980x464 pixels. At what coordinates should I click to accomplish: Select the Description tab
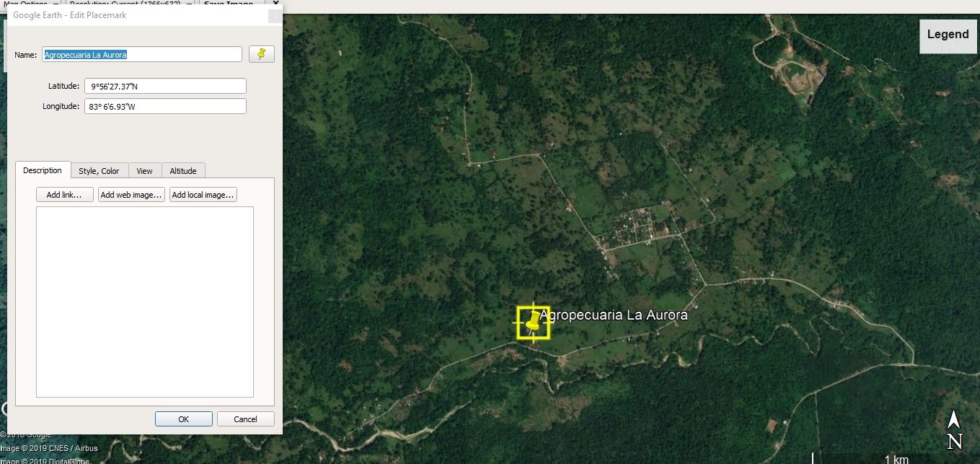[x=43, y=170]
